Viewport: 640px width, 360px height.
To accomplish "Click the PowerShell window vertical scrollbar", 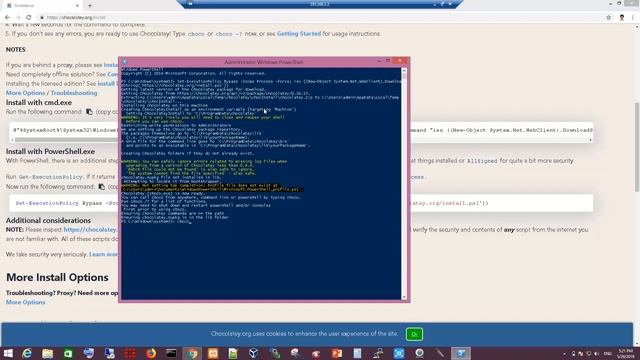I will (x=404, y=184).
